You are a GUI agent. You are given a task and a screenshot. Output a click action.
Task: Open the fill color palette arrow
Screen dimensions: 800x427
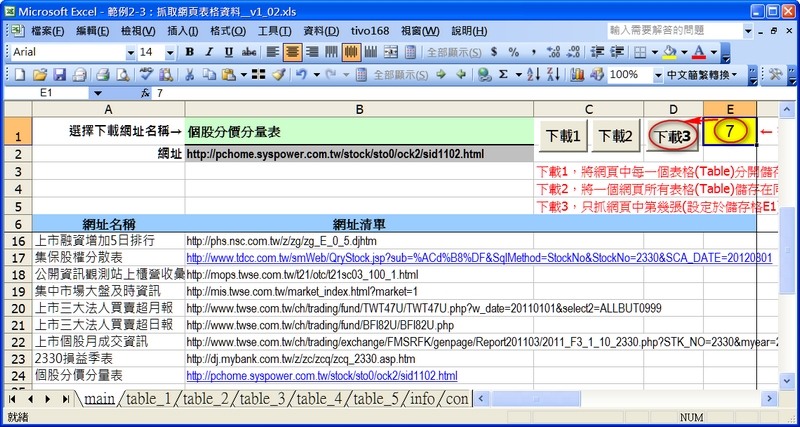(684, 52)
